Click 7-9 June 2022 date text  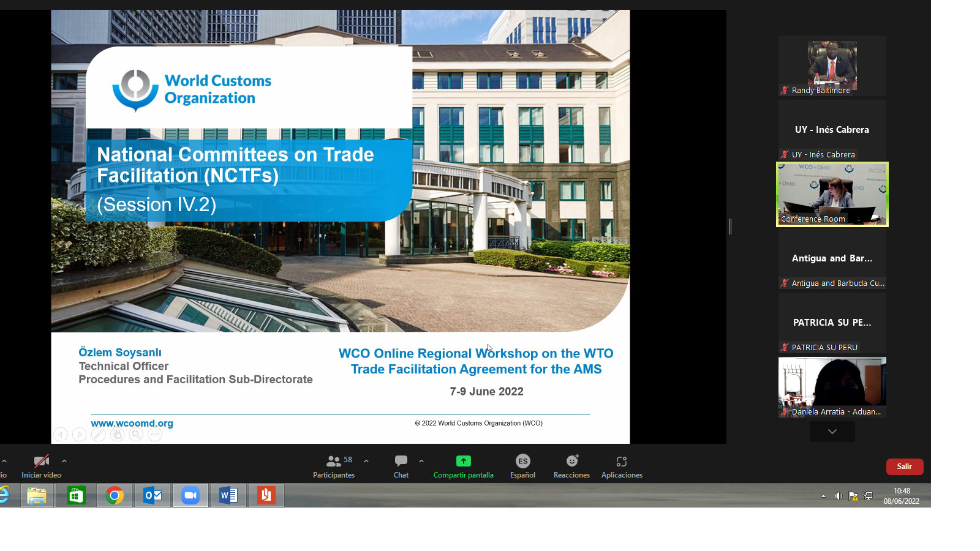[x=487, y=391]
